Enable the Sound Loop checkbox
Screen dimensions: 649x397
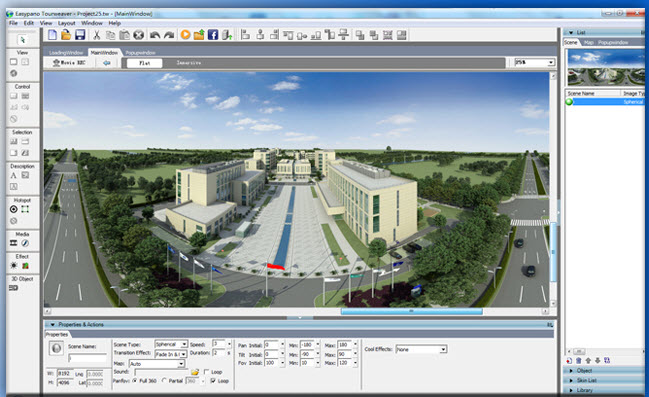207,372
